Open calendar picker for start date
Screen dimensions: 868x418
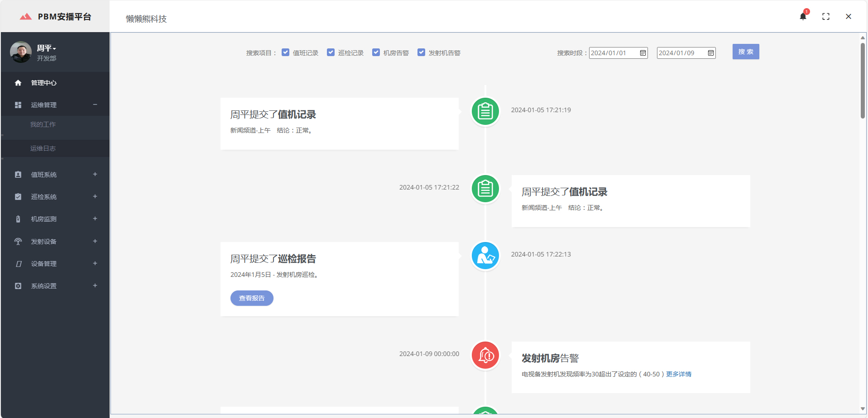[643, 53]
